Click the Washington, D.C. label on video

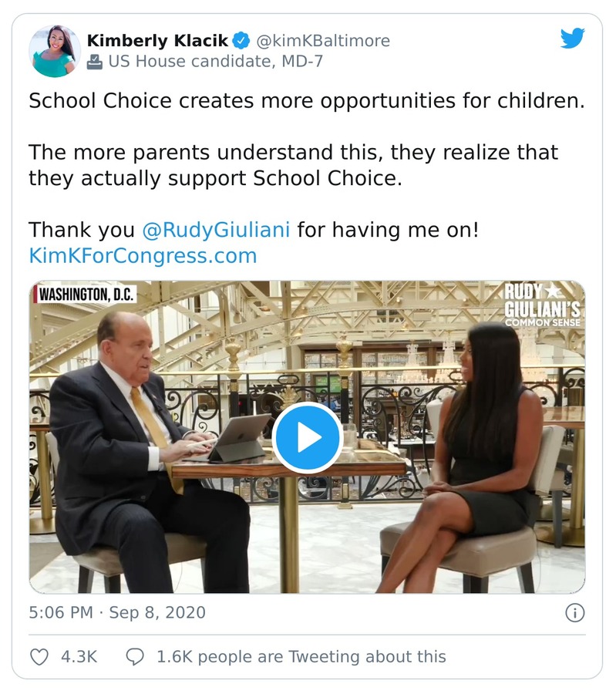(x=86, y=294)
